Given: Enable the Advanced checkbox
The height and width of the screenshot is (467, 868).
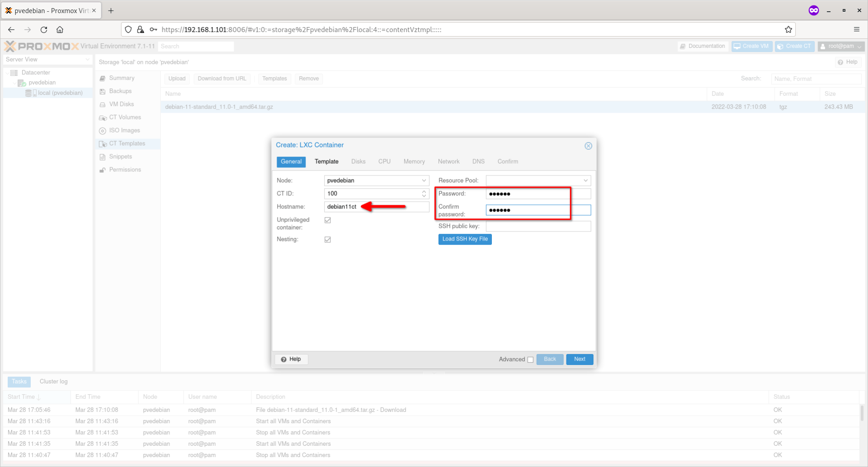Looking at the screenshot, I should [530, 359].
